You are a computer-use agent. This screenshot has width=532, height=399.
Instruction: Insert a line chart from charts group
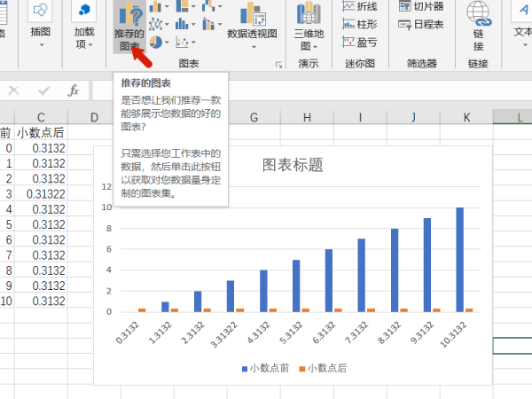coord(155,24)
